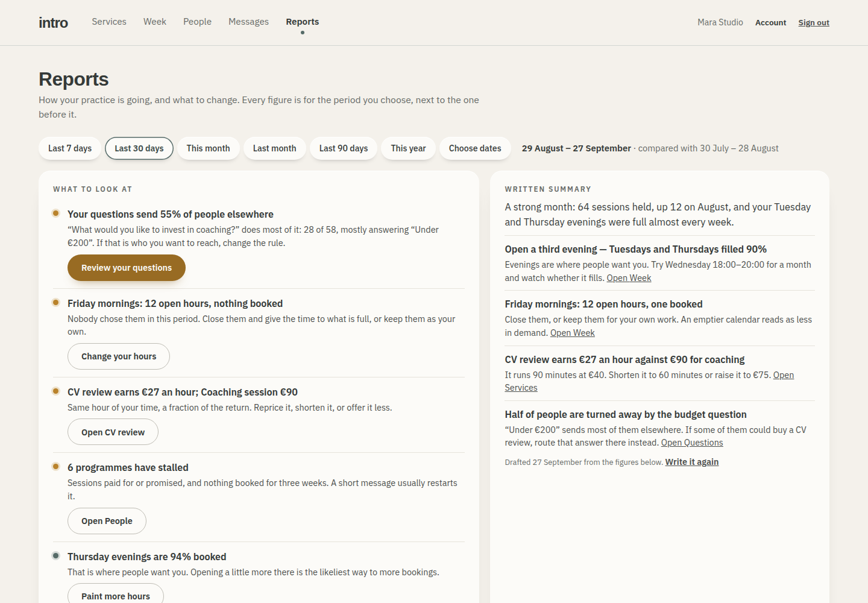Click Write it again link
This screenshot has width=868, height=603.
click(691, 462)
